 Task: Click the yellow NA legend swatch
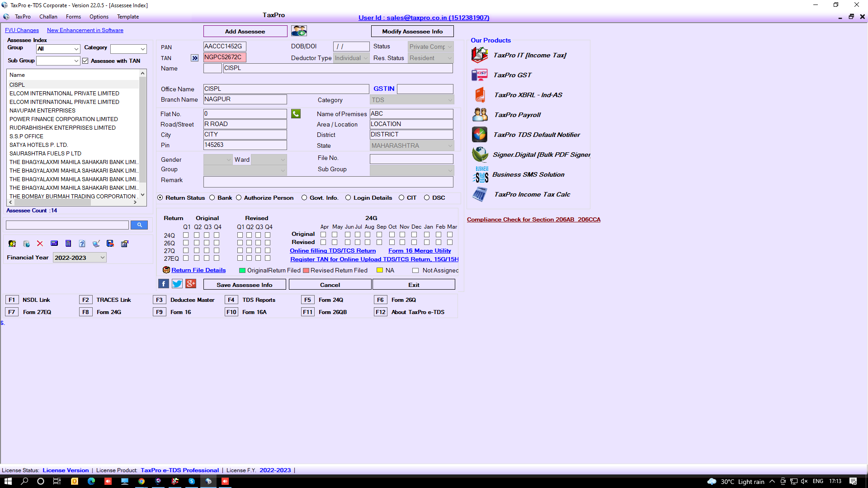click(x=380, y=270)
